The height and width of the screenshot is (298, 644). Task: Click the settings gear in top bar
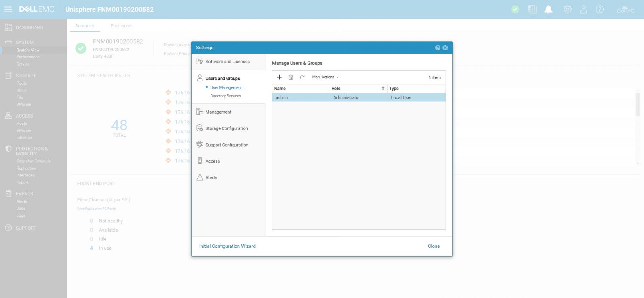point(567,10)
